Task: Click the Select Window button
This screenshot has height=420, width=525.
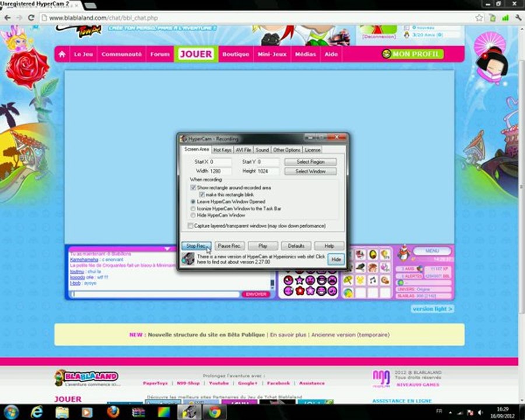Action: [x=310, y=171]
